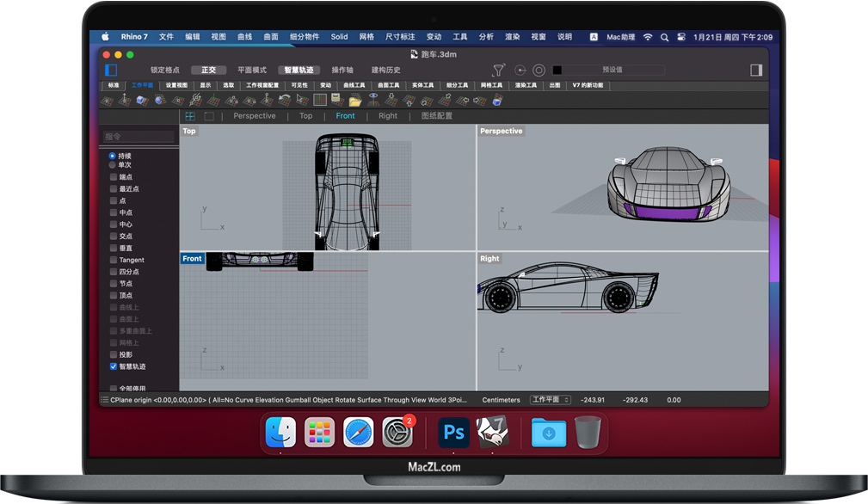Open the 预设值 layer dropdown

click(612, 70)
